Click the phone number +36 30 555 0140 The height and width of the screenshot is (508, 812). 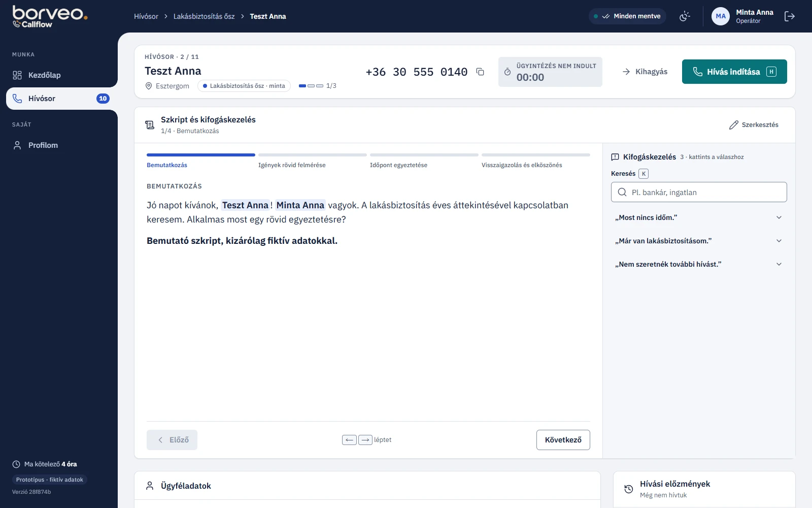pos(417,72)
